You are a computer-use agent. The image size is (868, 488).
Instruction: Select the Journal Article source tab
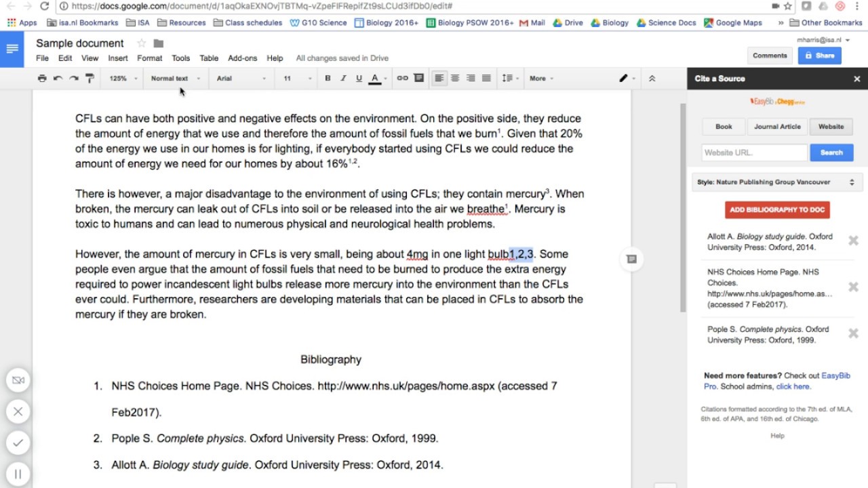click(777, 127)
